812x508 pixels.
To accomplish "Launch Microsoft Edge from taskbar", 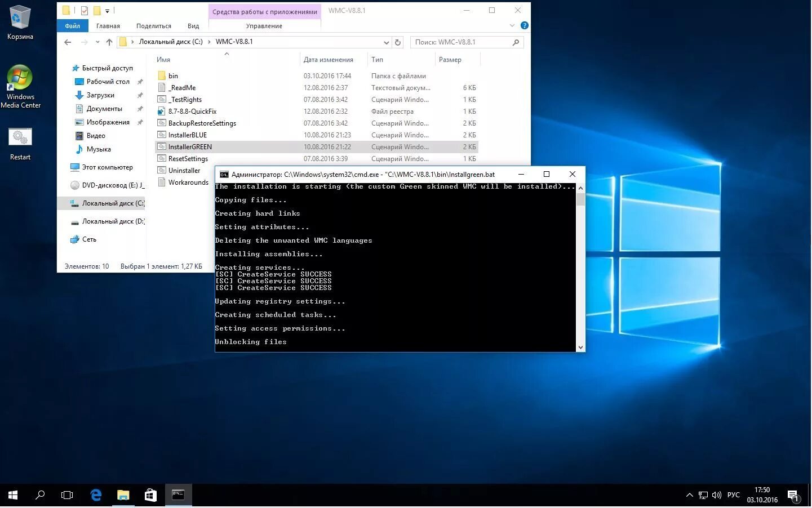I will tap(96, 495).
